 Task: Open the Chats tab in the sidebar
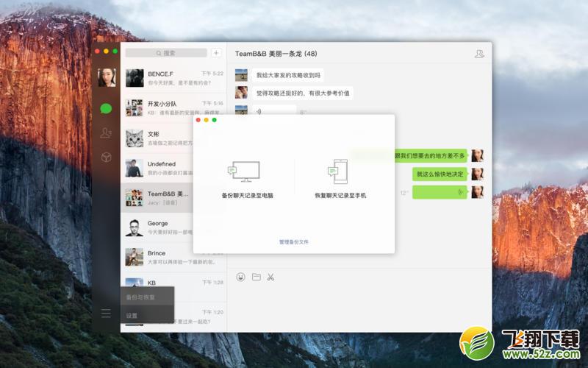(x=107, y=108)
